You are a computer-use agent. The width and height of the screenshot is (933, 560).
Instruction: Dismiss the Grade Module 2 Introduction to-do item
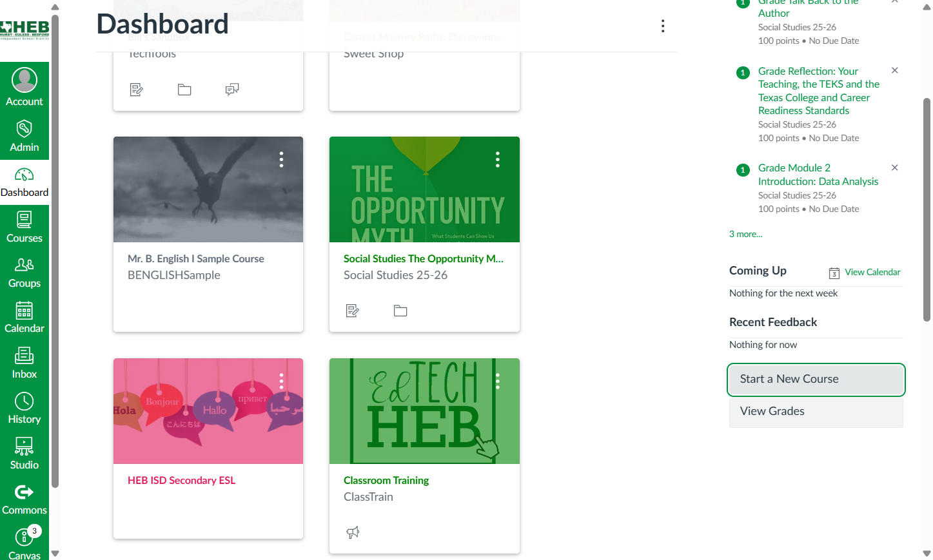click(x=894, y=168)
